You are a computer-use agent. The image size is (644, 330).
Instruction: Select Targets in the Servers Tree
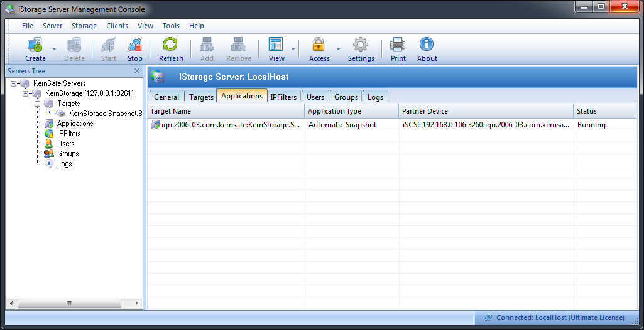click(x=68, y=104)
